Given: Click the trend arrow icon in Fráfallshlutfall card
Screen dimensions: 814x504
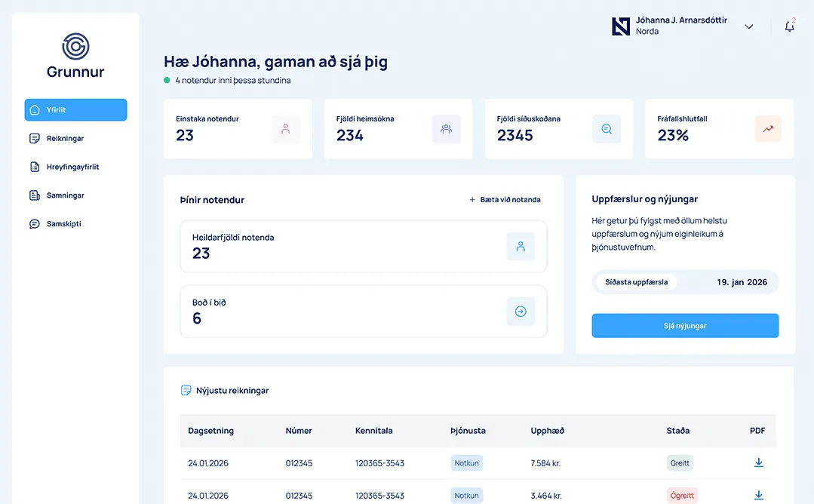Looking at the screenshot, I should [768, 129].
